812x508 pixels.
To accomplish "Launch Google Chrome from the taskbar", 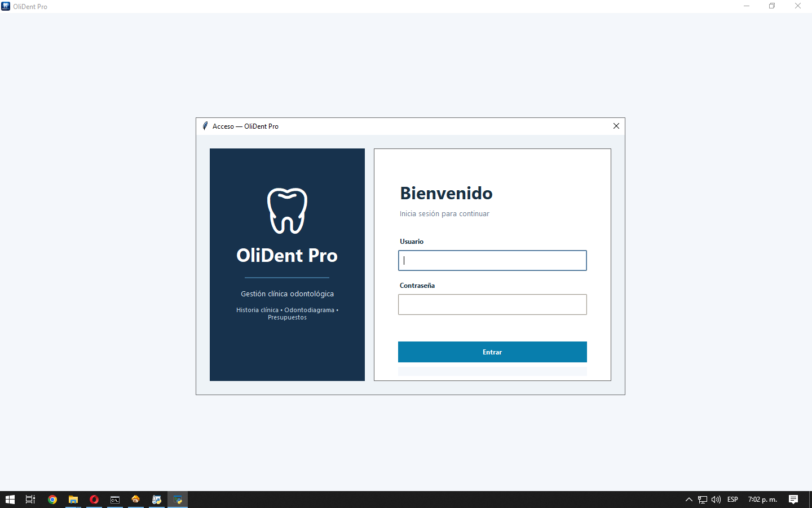I will [x=52, y=500].
